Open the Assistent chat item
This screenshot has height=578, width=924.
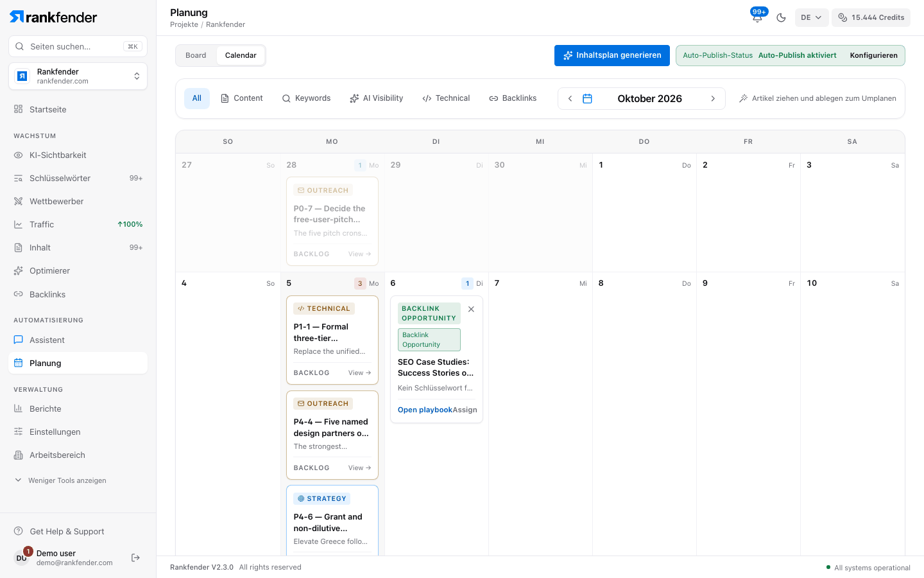78,340
